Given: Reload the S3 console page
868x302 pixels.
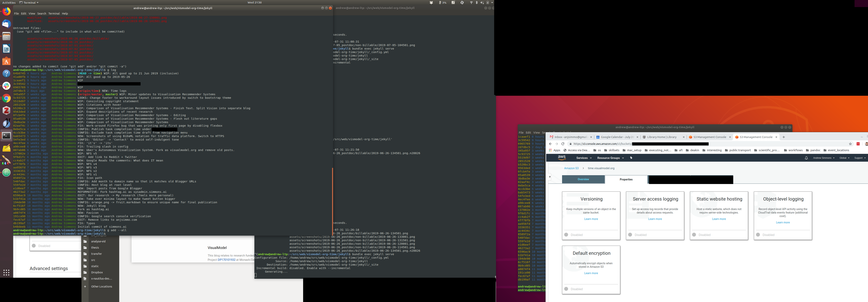Looking at the screenshot, I should point(563,144).
